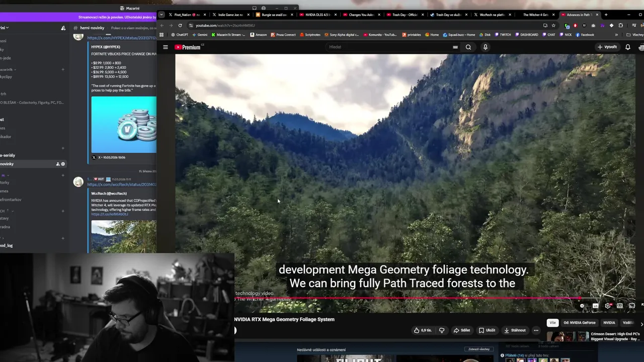Switch the player to theater mode

click(620, 306)
